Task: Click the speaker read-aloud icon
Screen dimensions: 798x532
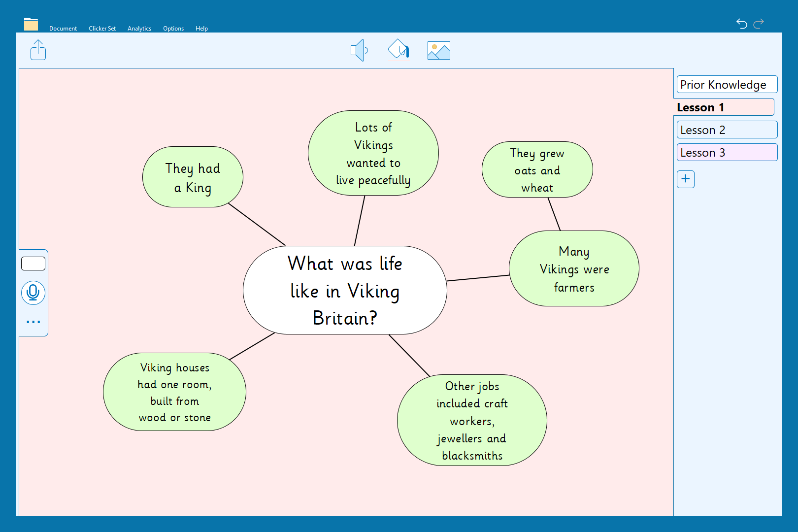Action: (x=359, y=50)
